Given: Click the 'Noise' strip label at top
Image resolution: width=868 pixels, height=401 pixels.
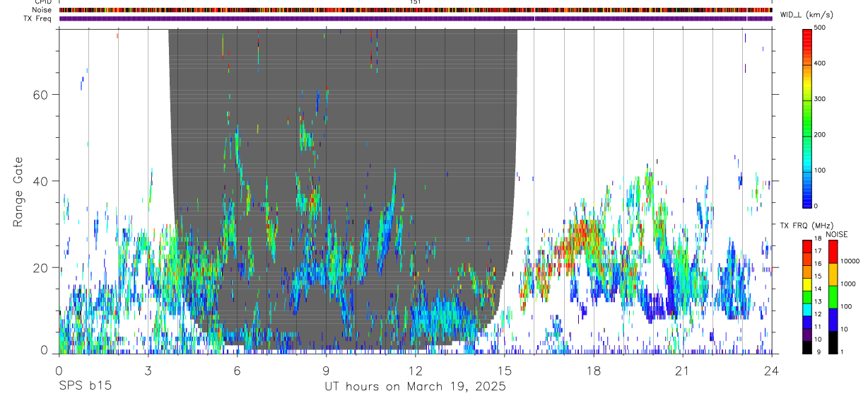Looking at the screenshot, I should pos(42,11).
